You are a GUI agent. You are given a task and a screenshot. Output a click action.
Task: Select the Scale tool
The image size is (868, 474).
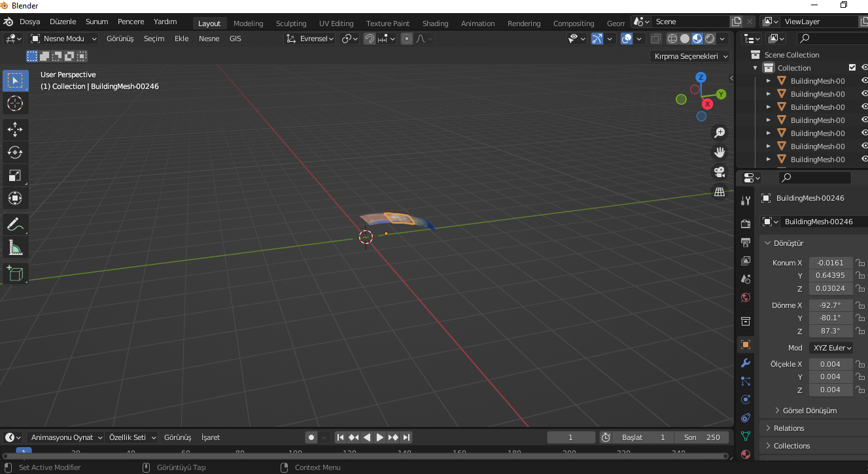coord(15,175)
